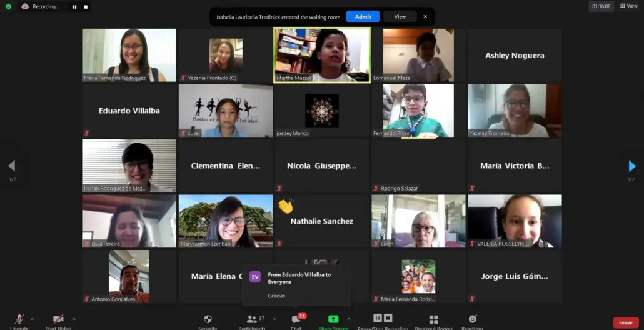Admit Isabella from the waiting room
This screenshot has width=644, height=330.
click(363, 17)
